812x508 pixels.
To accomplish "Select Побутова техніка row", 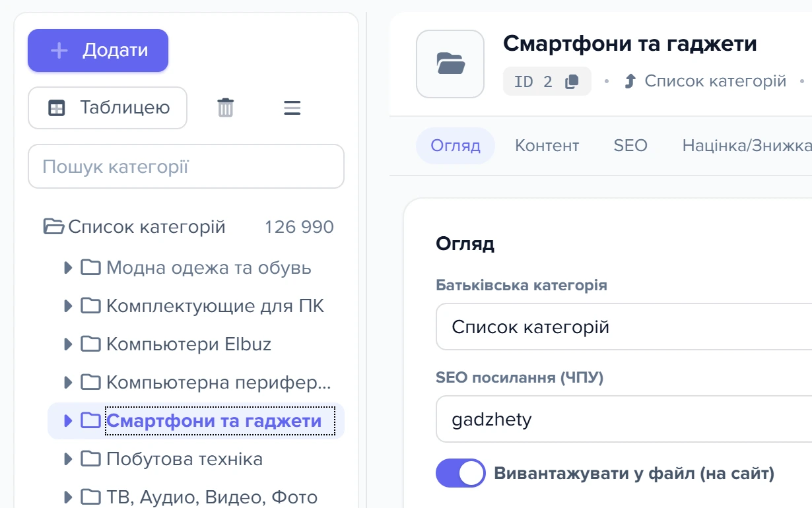I will pos(184,459).
